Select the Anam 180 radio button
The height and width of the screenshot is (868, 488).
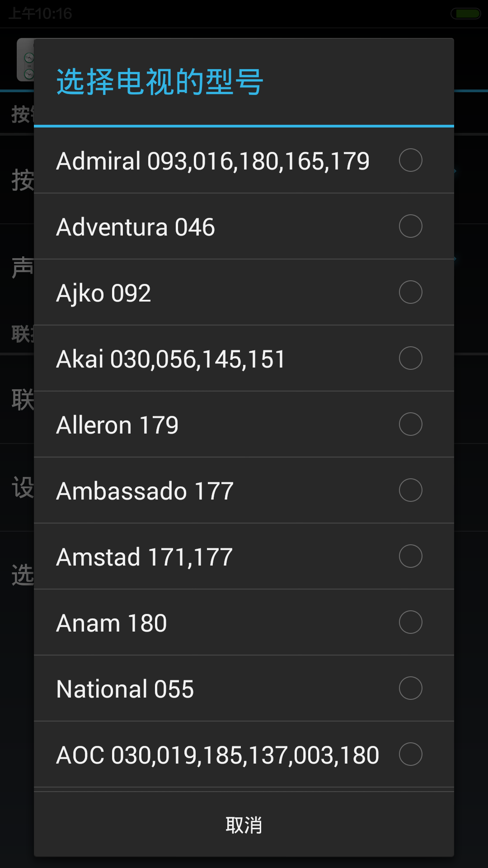point(410,622)
